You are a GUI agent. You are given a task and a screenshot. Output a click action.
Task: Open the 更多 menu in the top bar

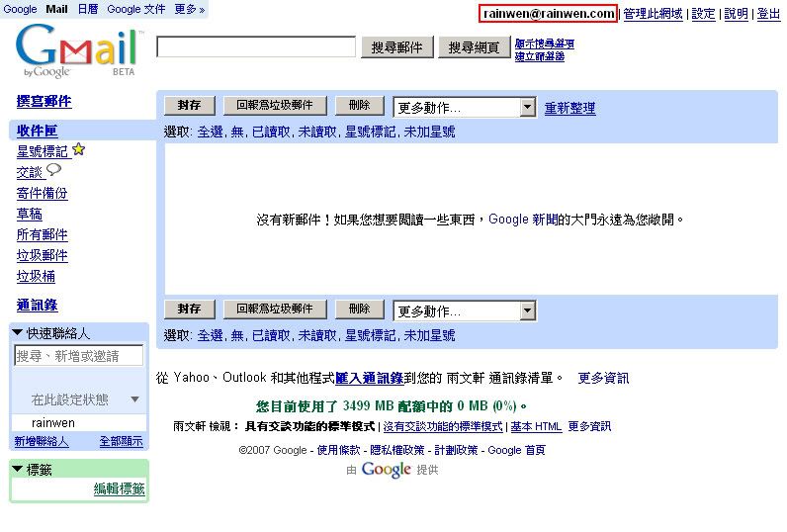tap(189, 9)
